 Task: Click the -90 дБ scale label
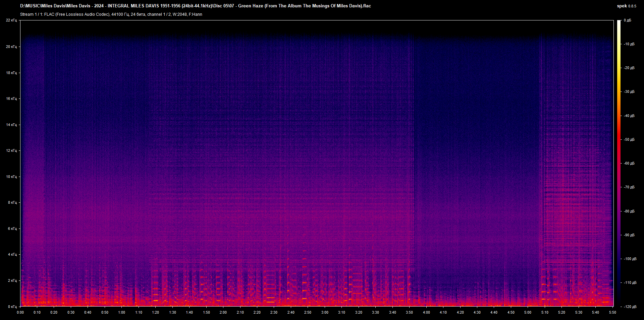click(629, 235)
